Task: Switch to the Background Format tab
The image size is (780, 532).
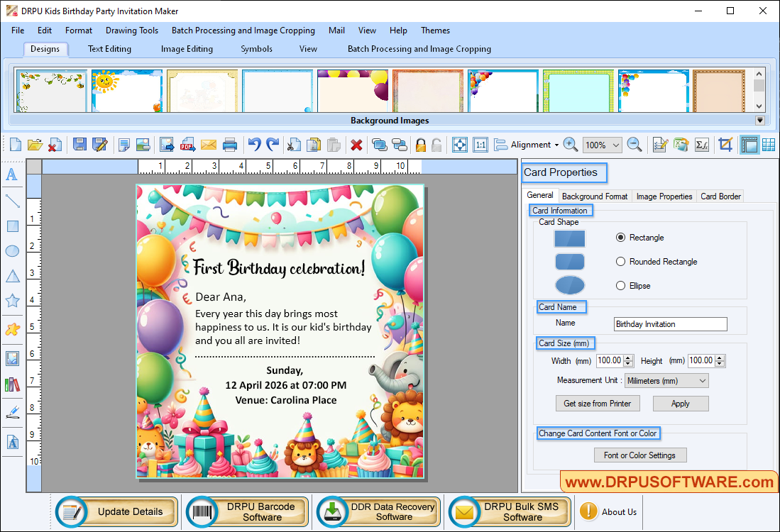Action: click(594, 196)
